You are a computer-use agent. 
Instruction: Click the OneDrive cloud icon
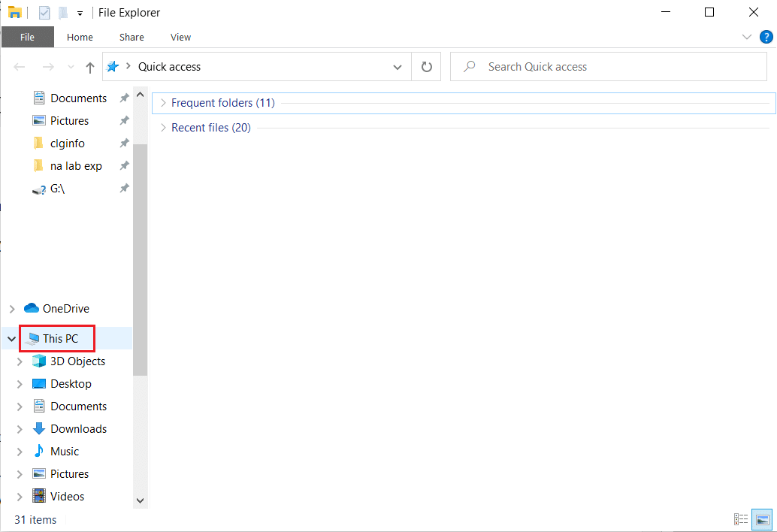click(x=31, y=308)
